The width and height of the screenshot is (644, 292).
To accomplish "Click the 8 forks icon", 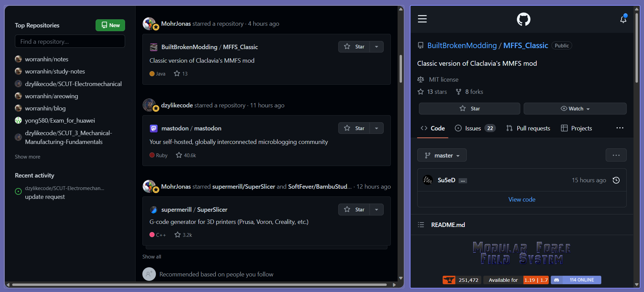I will pos(459,91).
